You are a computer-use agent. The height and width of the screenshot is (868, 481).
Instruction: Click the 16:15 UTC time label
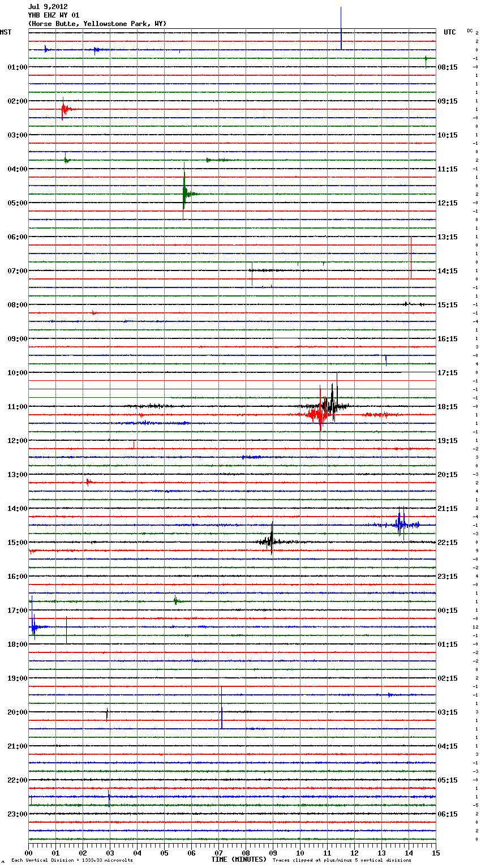click(x=448, y=339)
